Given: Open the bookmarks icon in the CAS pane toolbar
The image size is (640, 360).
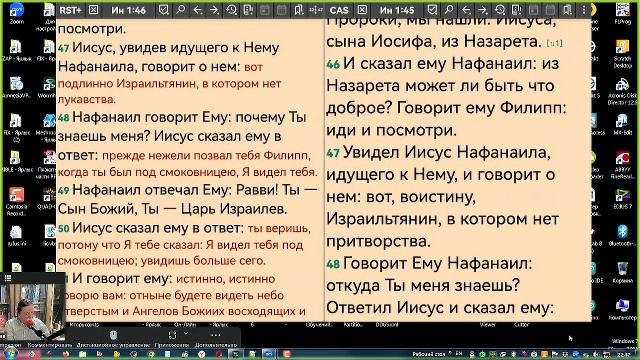Looking at the screenshot, I should 567,10.
